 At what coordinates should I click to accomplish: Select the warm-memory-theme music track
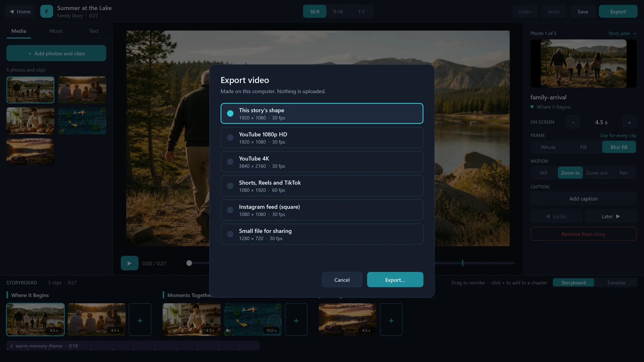point(133,346)
